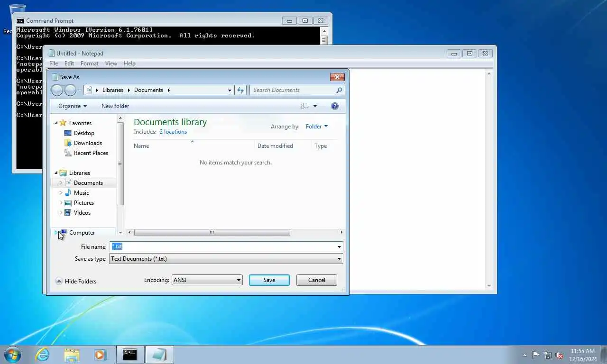The image size is (607, 364).
Task: Expand the Documents library node
Action: [x=61, y=183]
